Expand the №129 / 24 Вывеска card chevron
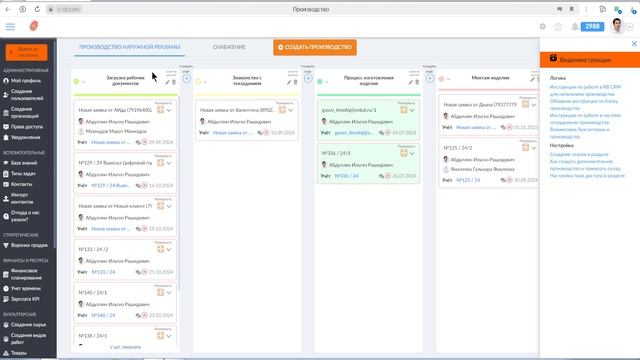640x360 pixels. coord(169,163)
